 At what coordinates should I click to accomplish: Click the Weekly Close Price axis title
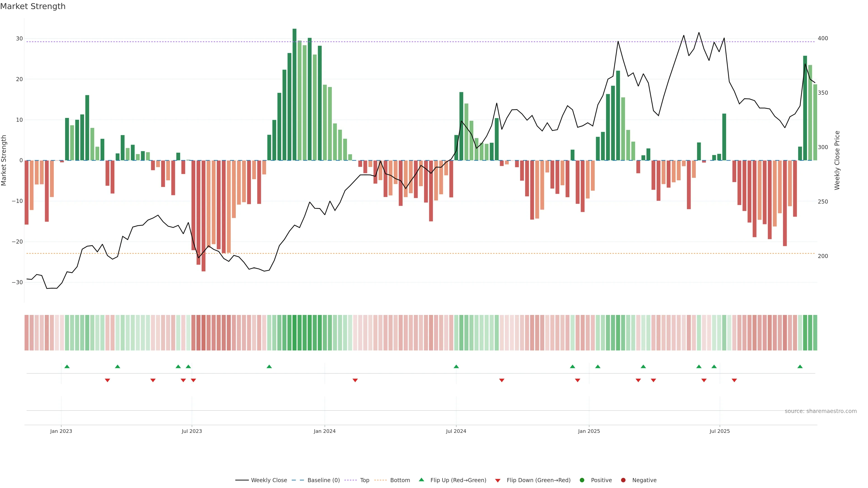(837, 160)
